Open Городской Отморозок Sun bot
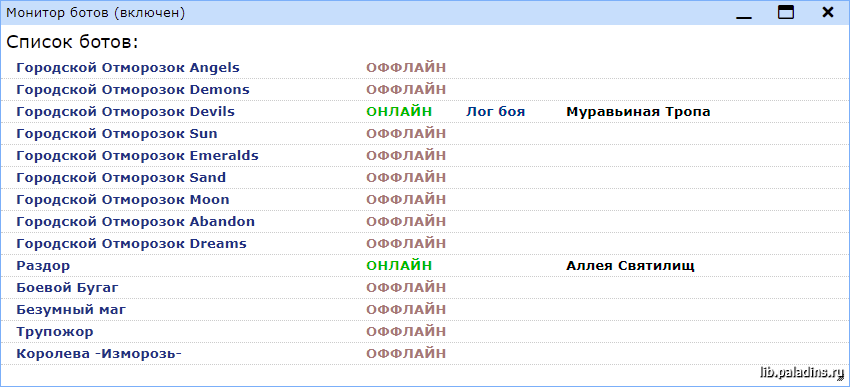 point(117,133)
